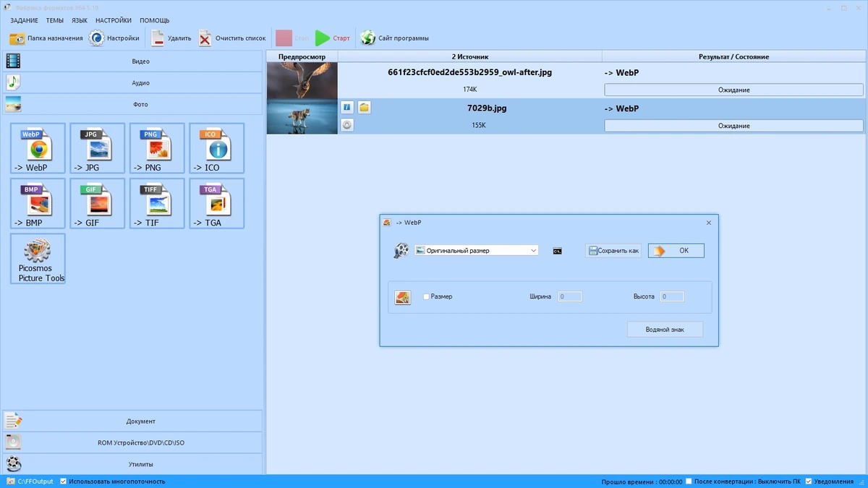Open the Оригинальный размер dropdown
This screenshot has width=868, height=488.
pyautogui.click(x=477, y=250)
